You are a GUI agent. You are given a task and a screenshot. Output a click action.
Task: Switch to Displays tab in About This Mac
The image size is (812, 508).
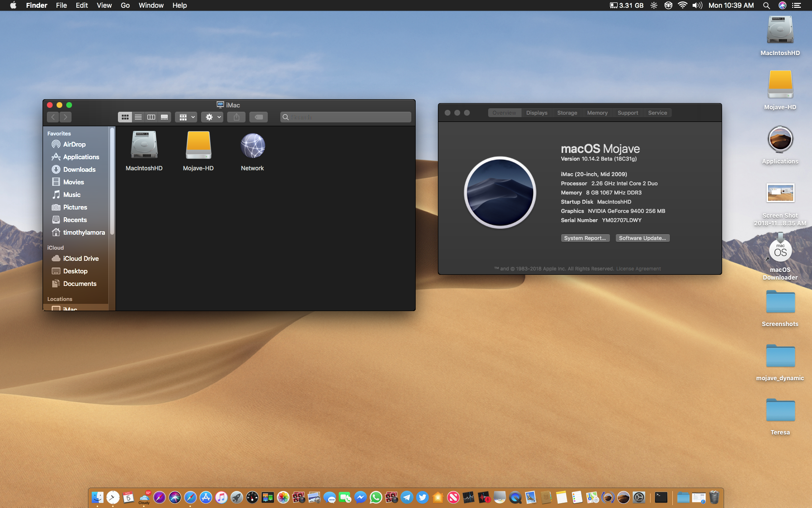(536, 113)
